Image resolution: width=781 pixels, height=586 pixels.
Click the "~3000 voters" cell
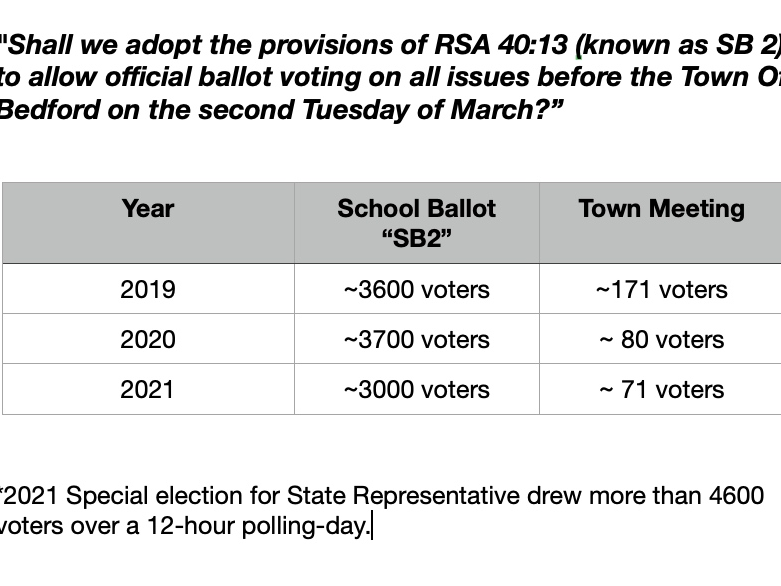pyautogui.click(x=416, y=390)
